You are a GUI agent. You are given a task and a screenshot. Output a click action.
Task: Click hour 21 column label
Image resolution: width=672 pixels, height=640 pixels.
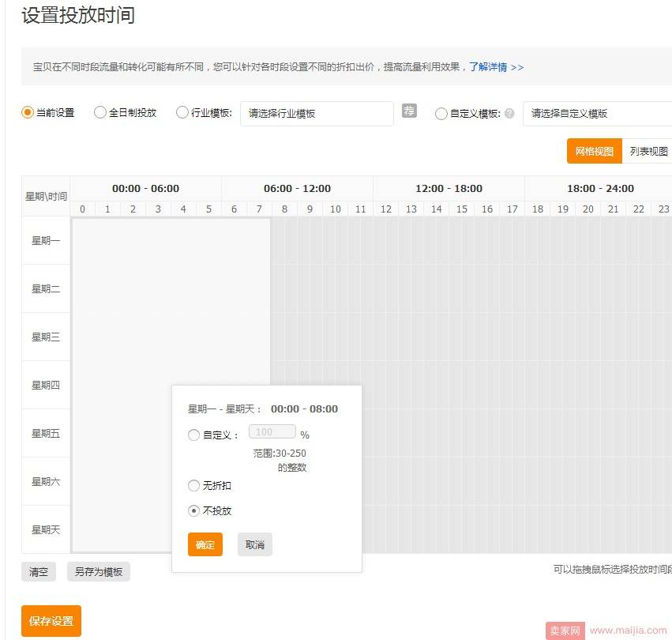(614, 209)
